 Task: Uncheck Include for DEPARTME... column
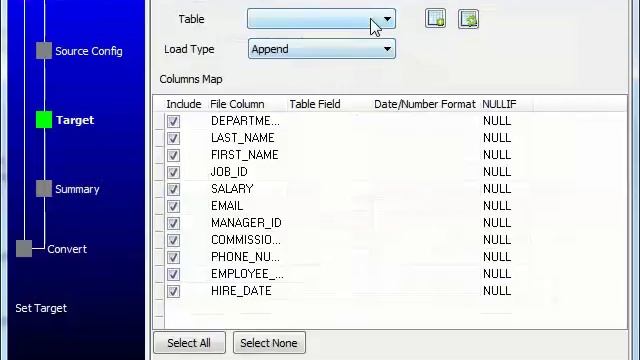click(173, 121)
